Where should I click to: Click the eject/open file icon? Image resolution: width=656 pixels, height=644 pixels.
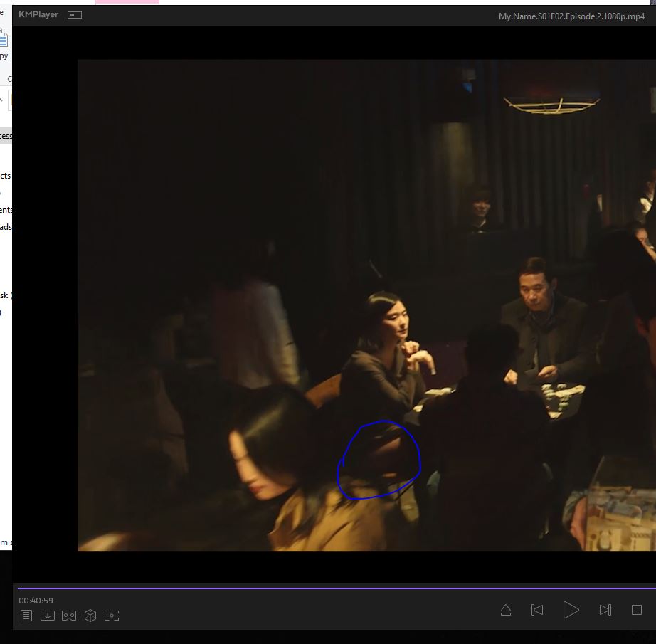click(506, 610)
